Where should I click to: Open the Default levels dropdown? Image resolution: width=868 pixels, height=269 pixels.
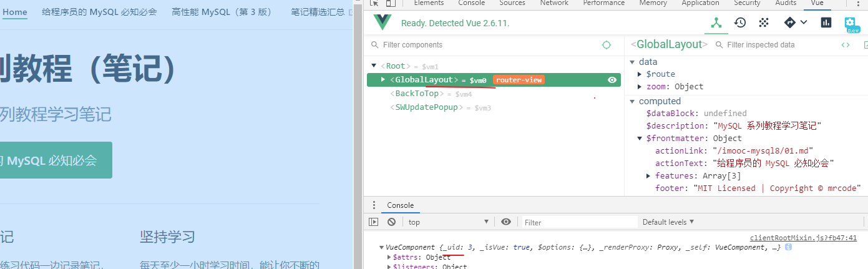click(668, 222)
